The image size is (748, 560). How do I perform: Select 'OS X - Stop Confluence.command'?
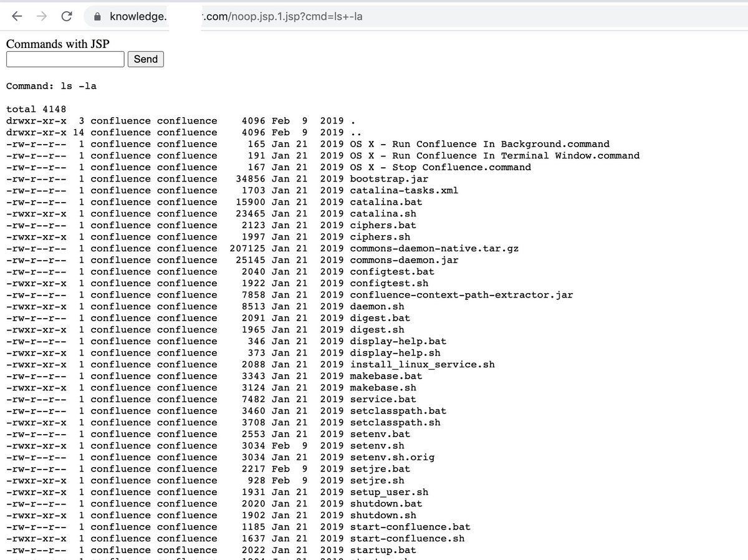[x=441, y=167]
